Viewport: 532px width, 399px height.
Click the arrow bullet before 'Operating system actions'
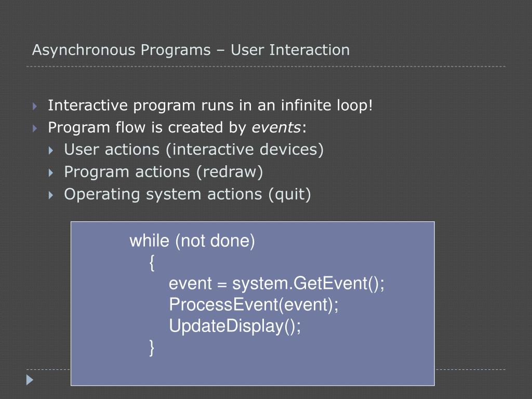click(x=51, y=195)
